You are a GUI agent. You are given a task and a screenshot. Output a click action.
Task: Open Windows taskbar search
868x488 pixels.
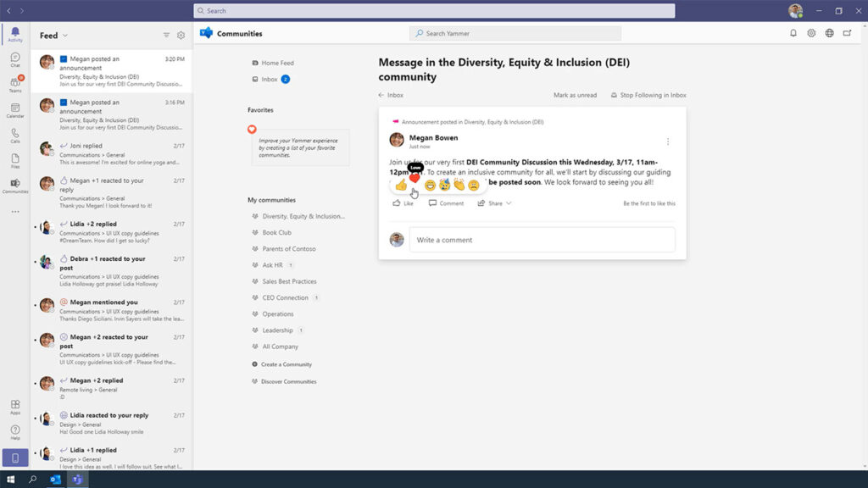(33, 480)
